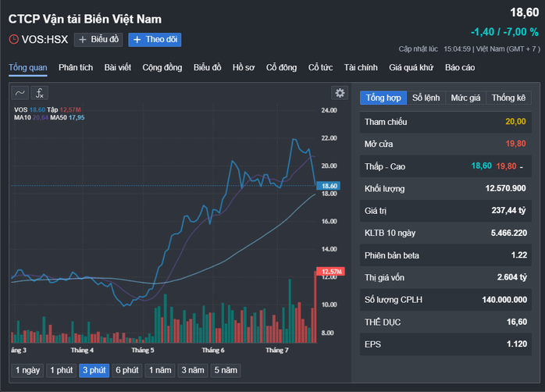Click the Thấp - Cao low value 18,60
Image resolution: width=545 pixels, height=392 pixels.
click(x=482, y=166)
